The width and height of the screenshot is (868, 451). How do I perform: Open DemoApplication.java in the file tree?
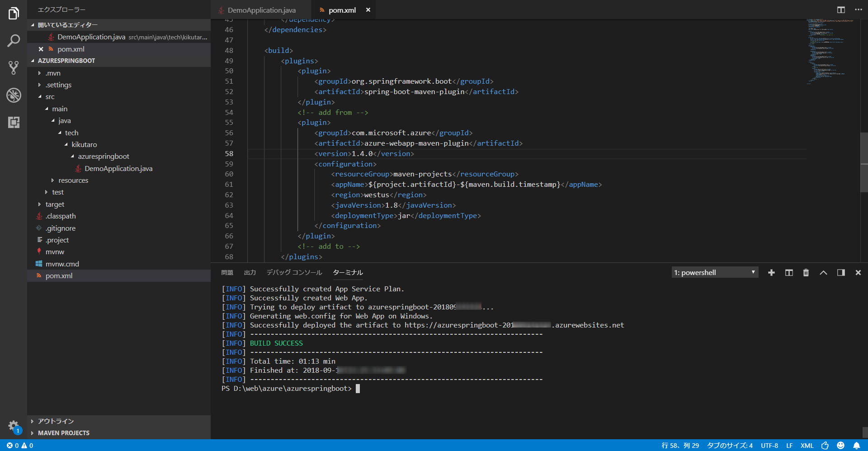click(118, 169)
